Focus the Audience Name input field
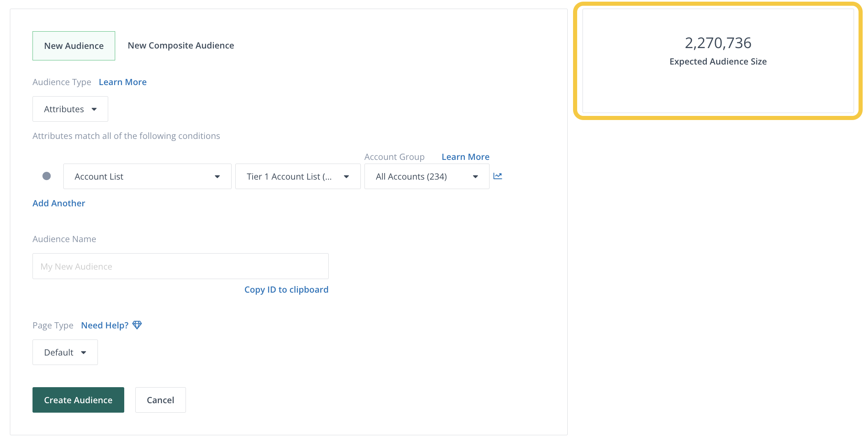This screenshot has height=448, width=868. (x=181, y=266)
